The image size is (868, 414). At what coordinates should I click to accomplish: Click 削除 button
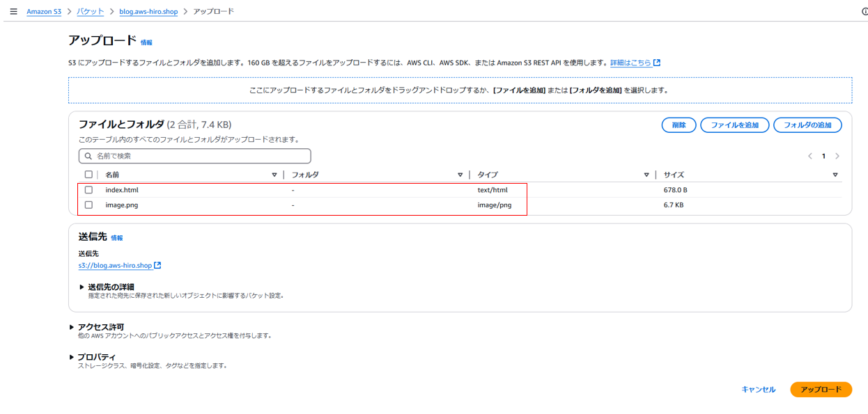pos(679,125)
